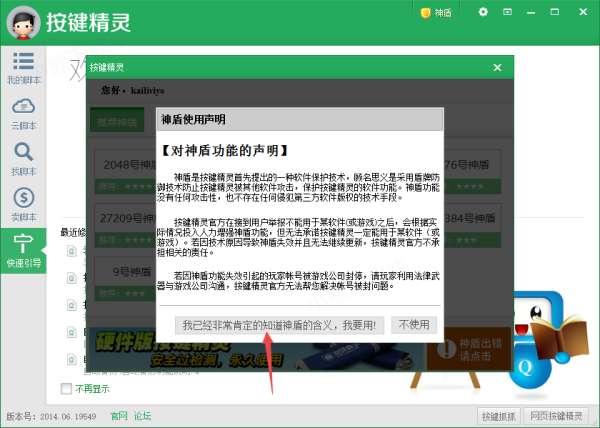Click the 神盾 shield button in title bar

point(436,13)
